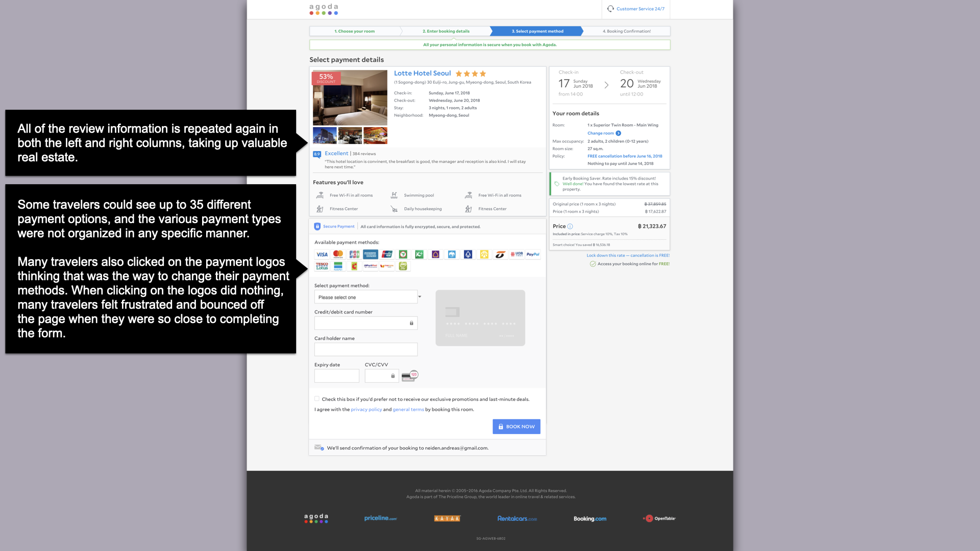
Task: Click the credit card preview image
Action: click(480, 318)
